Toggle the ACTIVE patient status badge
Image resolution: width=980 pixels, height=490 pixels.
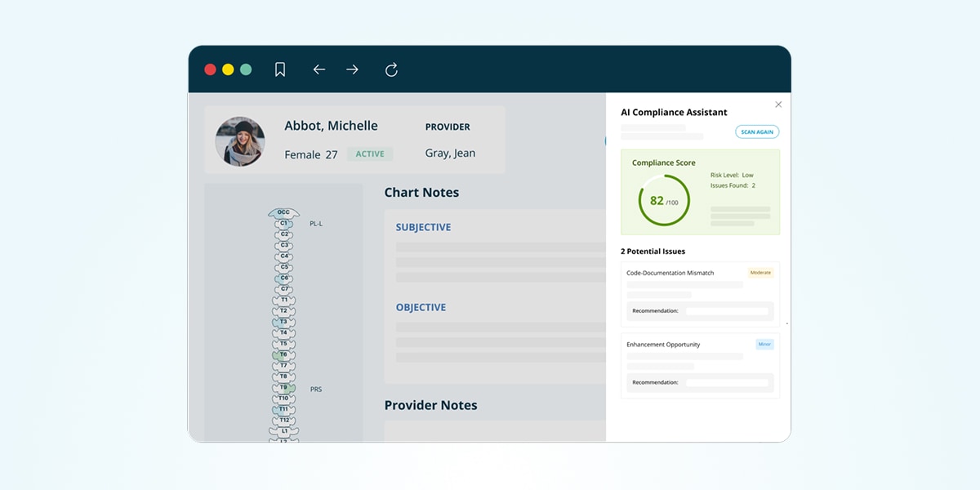(370, 154)
